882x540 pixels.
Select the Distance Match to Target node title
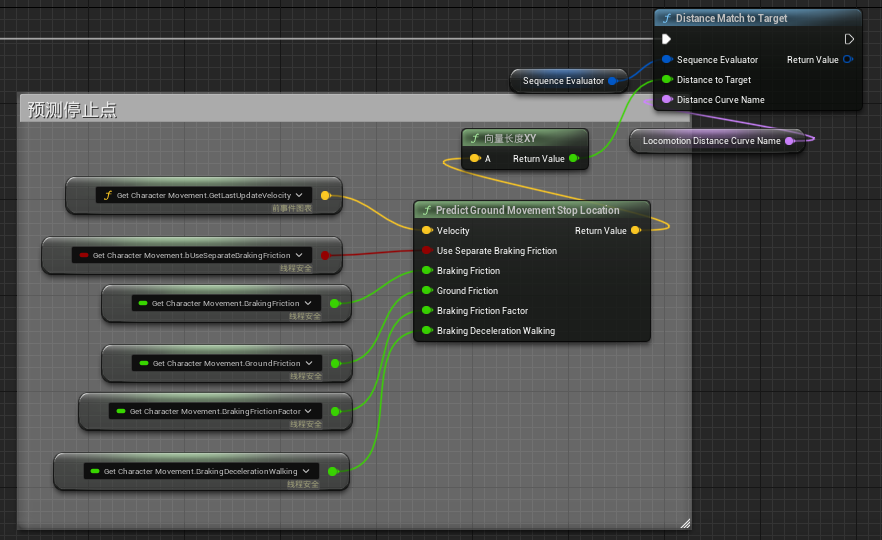[x=731, y=18]
